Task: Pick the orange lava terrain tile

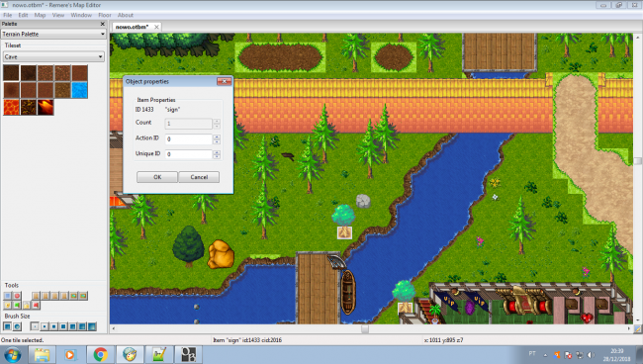Action: (12, 108)
